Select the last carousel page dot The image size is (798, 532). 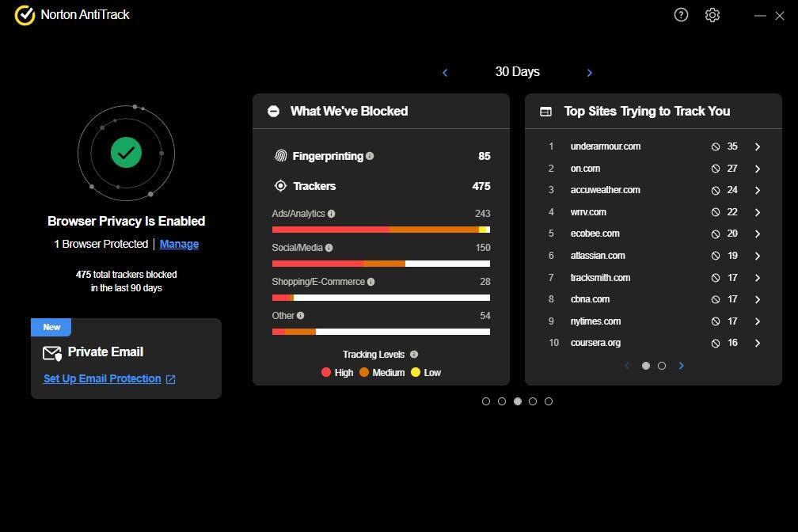[549, 401]
